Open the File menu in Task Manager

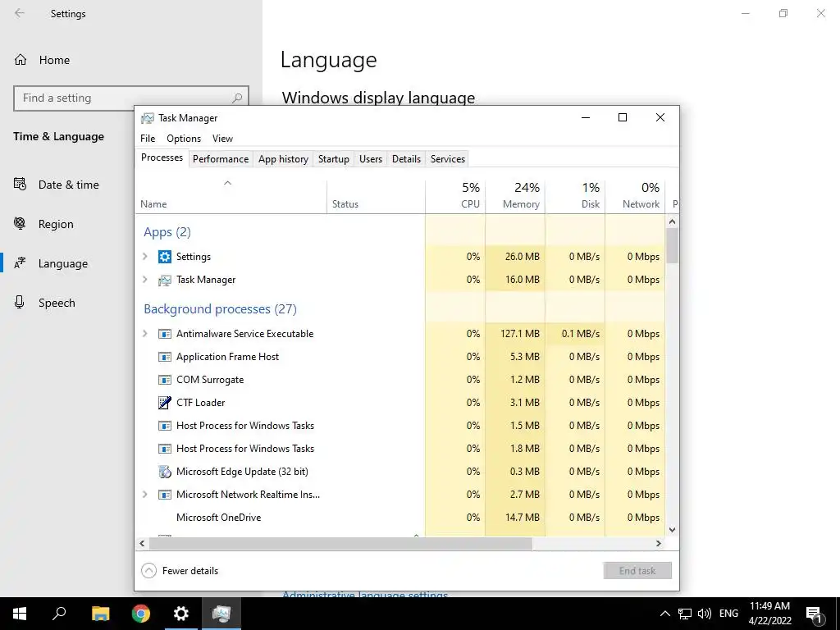click(x=148, y=138)
